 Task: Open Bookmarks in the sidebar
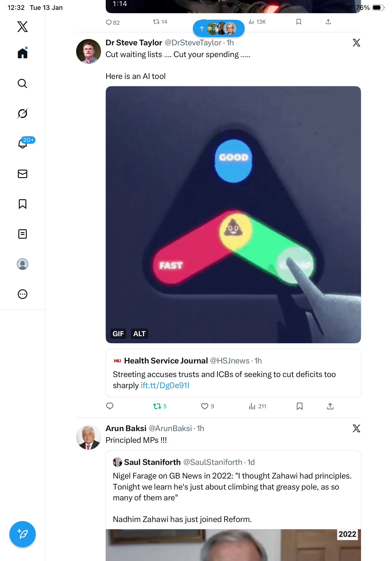[x=23, y=204]
